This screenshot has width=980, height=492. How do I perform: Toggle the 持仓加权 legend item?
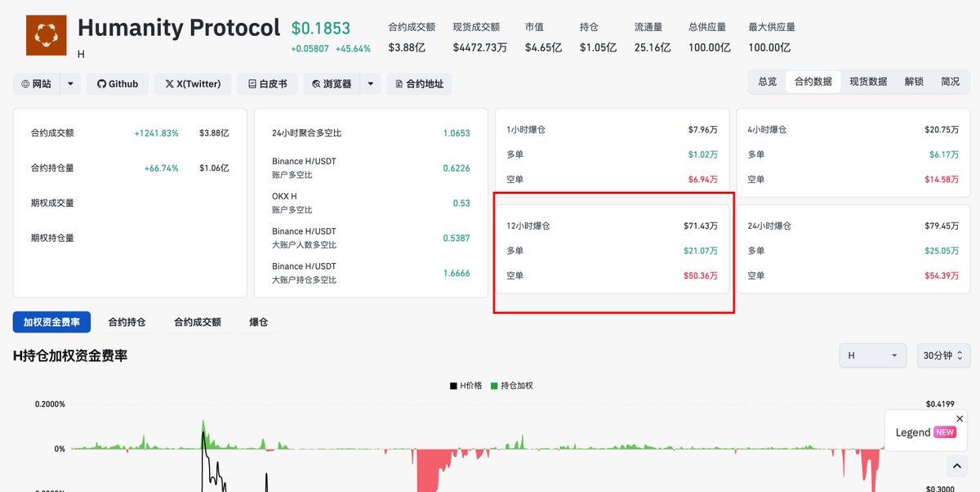511,385
